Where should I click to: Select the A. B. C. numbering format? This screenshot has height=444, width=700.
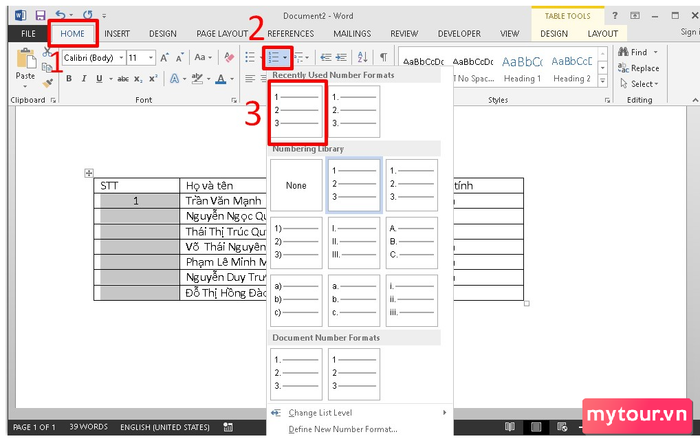(x=412, y=242)
